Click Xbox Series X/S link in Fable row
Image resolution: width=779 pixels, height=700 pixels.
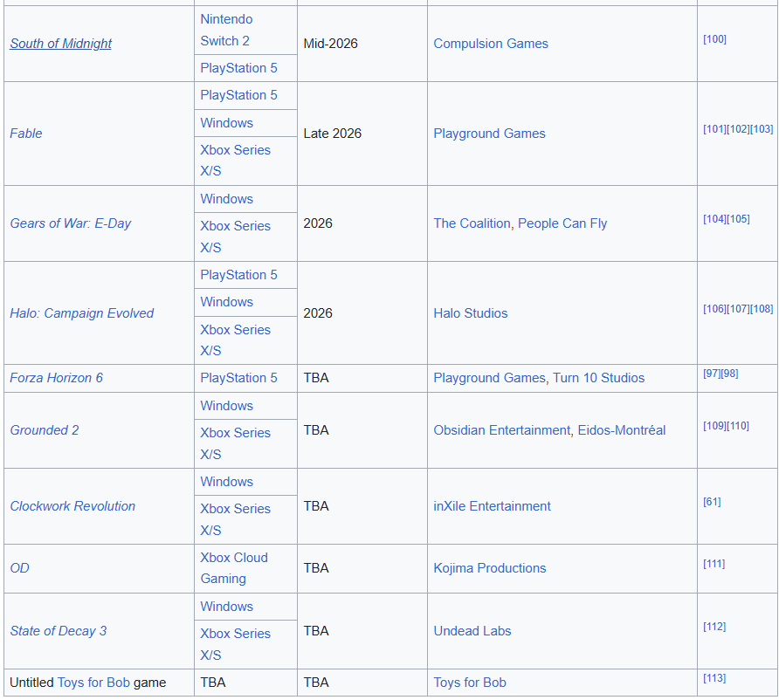235,161
